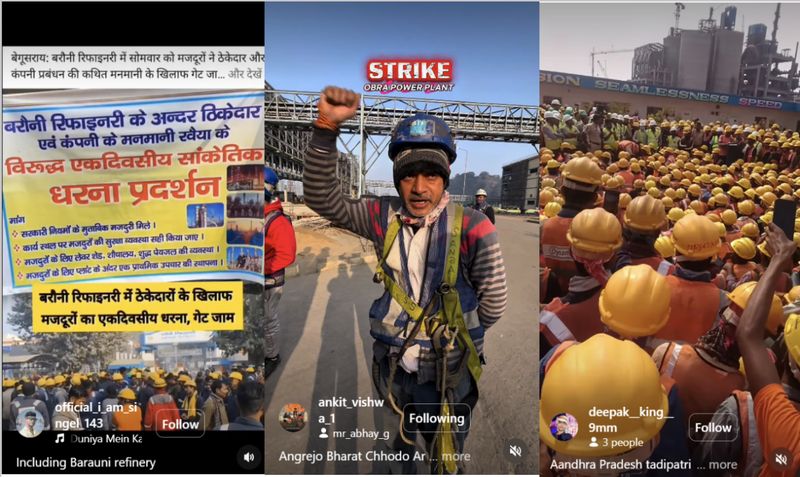Open official_i_am_singel_143 profile avatar
800x477 pixels.
coord(31,423)
